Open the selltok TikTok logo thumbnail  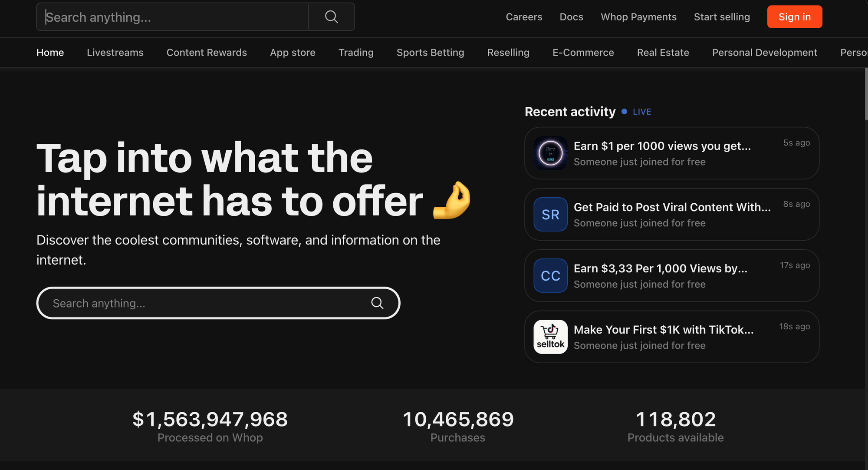[x=550, y=337]
